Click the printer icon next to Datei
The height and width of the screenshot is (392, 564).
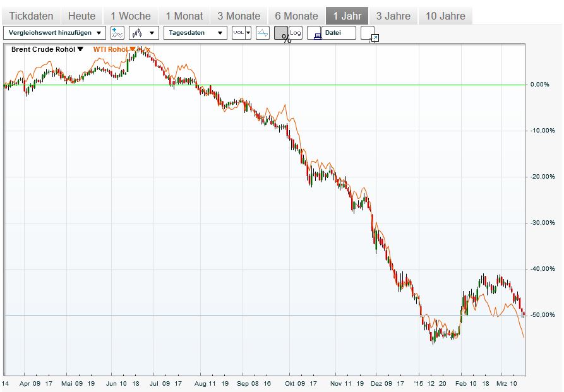point(318,32)
